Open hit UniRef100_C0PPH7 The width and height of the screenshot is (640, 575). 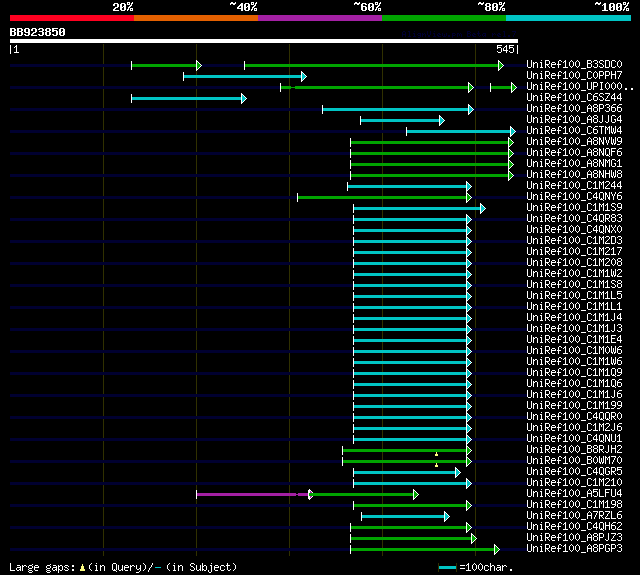[x=574, y=75]
